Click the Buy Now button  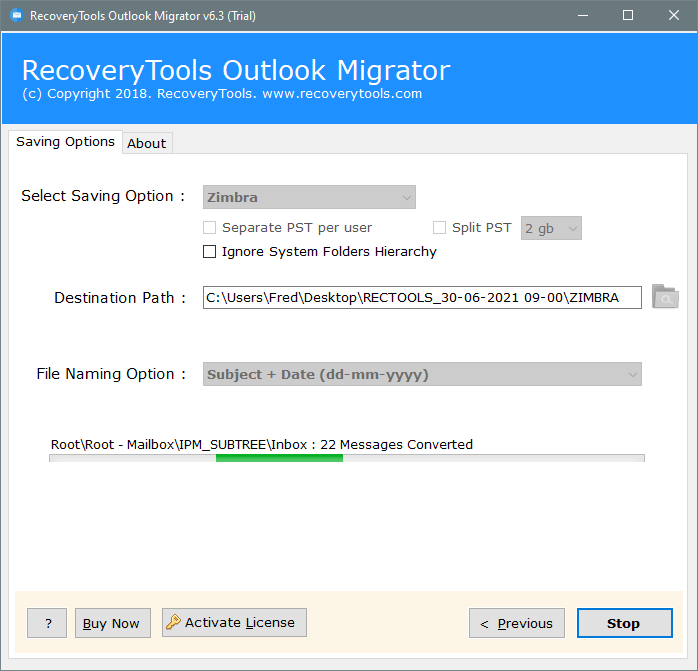click(x=113, y=623)
